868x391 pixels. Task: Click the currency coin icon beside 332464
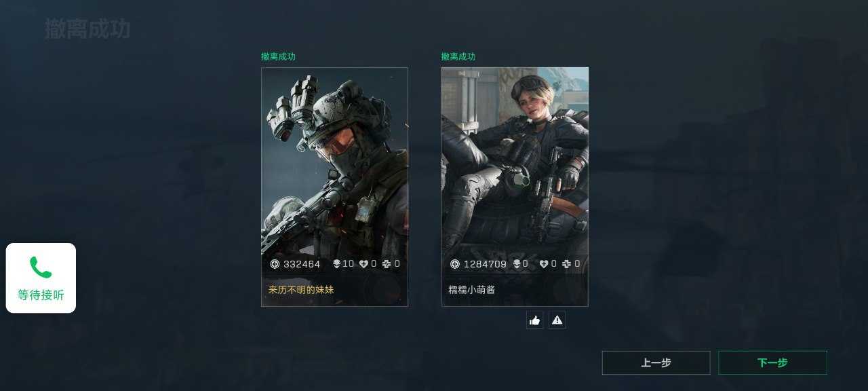coord(275,264)
